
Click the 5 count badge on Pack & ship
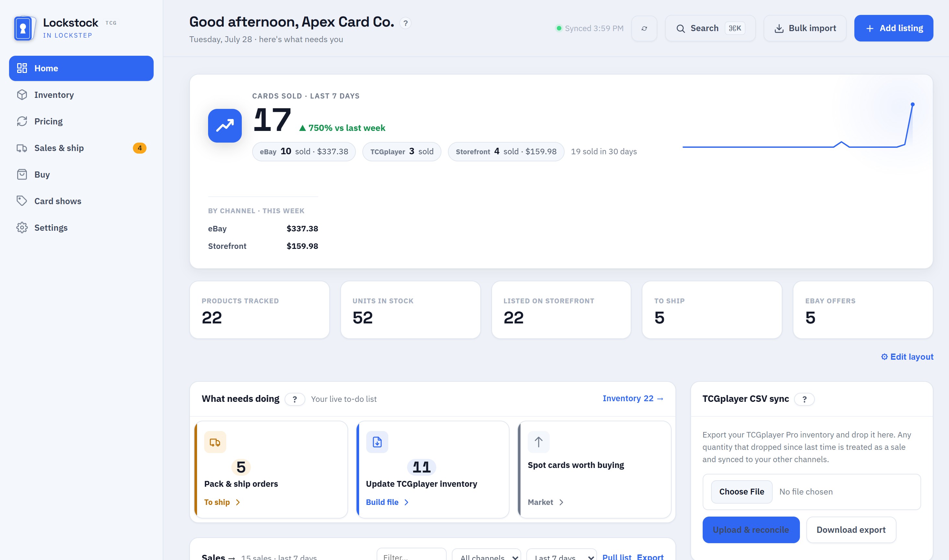click(x=241, y=468)
